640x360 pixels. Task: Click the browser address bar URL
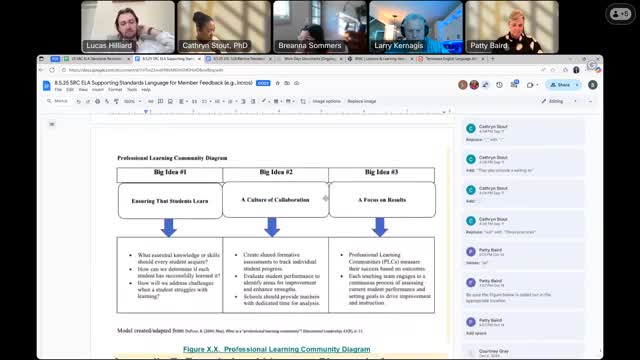pos(146,70)
